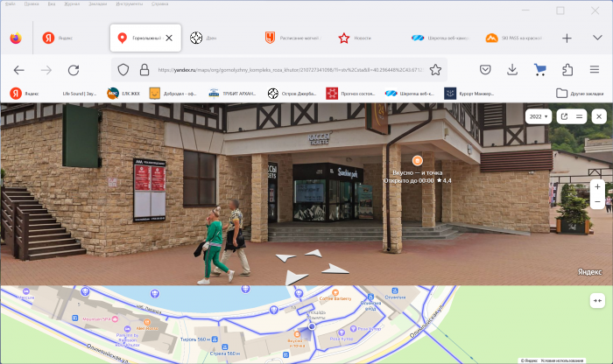
Task: Click the Вкусно и точка map marker
Action: (297, 339)
